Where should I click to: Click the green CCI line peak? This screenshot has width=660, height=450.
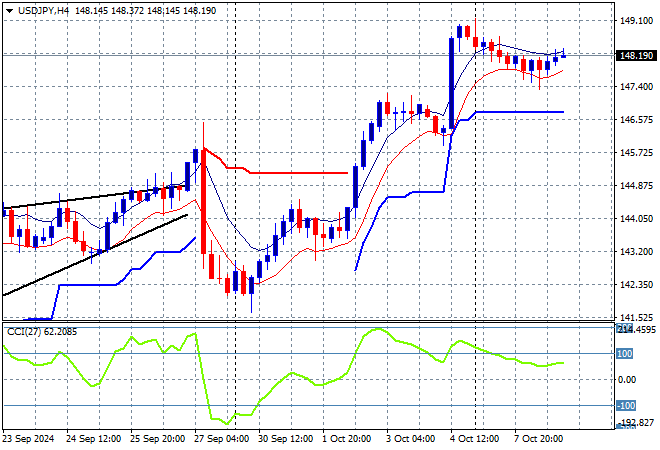[377, 329]
